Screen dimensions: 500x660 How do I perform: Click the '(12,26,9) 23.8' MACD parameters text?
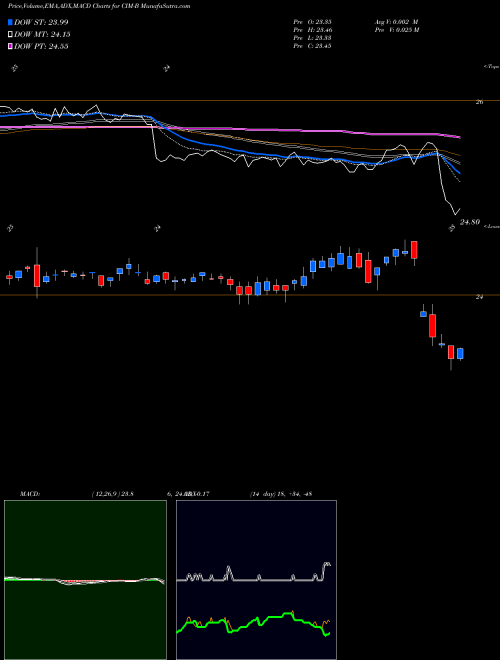(112, 494)
